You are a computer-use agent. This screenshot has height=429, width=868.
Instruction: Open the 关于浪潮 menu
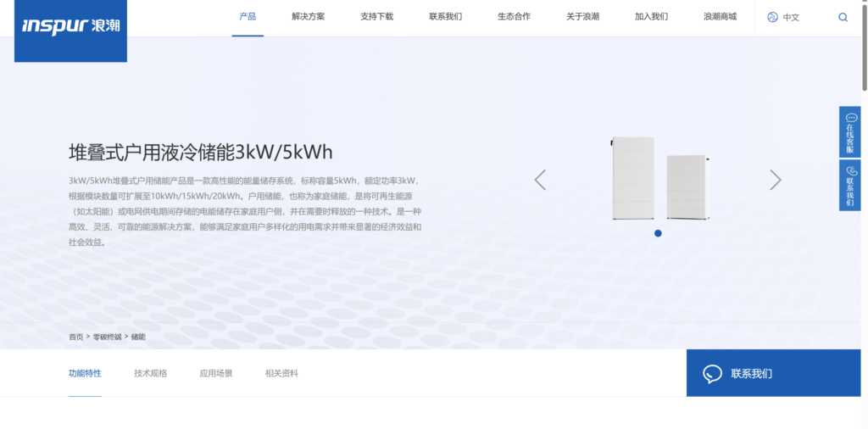point(583,17)
